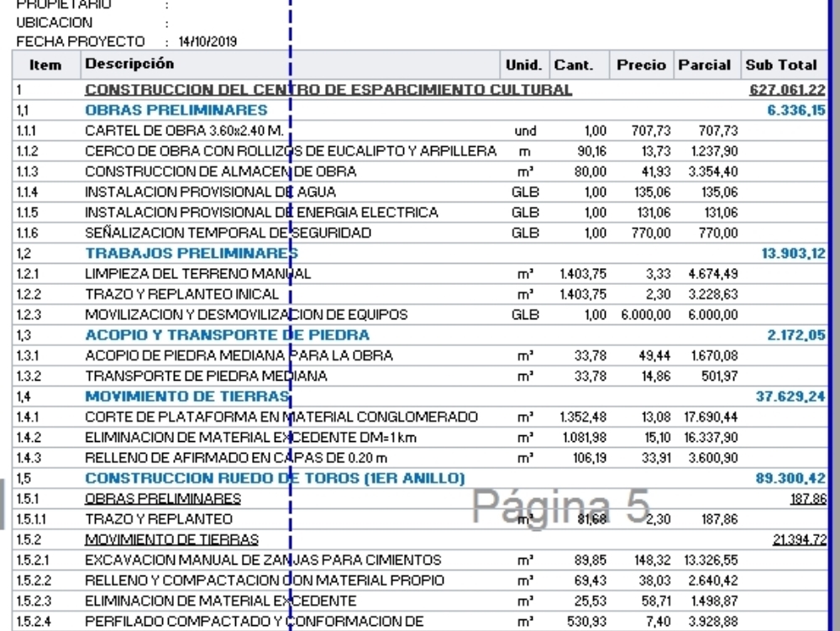The width and height of the screenshot is (840, 631).
Task: Click CERCO DE OBRA CON ROLLIZOS description
Action: [291, 151]
